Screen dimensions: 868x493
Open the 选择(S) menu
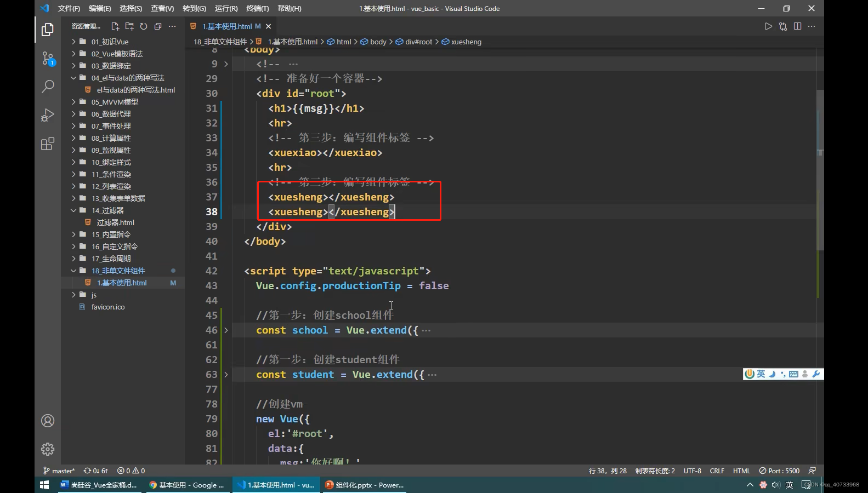[131, 8]
